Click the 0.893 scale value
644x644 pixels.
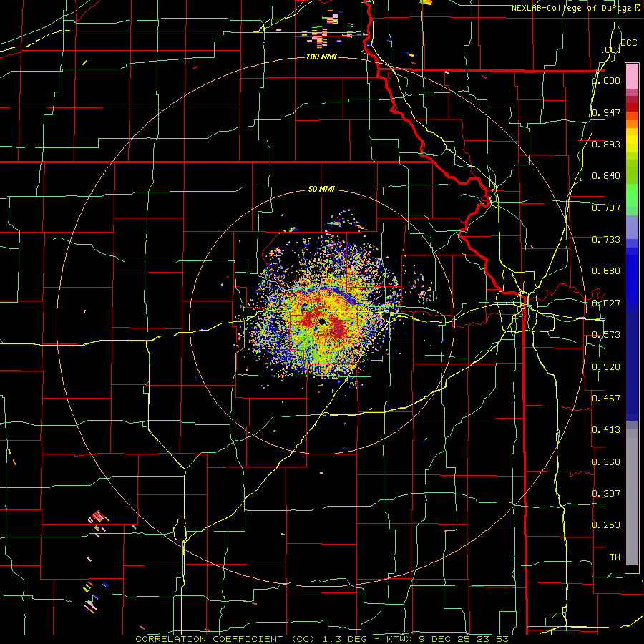point(606,144)
